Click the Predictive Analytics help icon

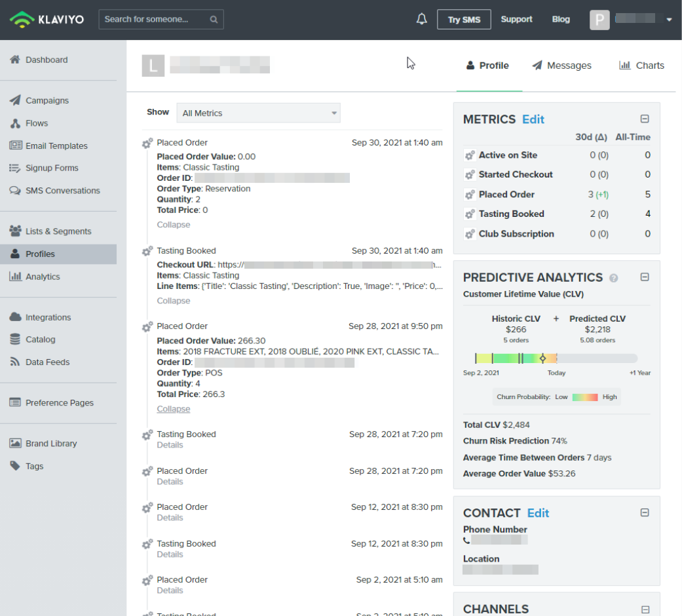click(x=614, y=278)
